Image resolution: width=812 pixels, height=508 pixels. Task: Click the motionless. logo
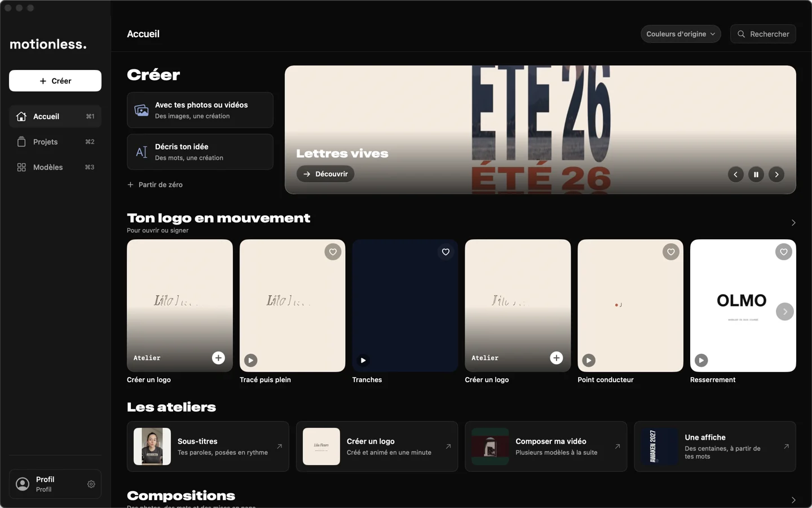pyautogui.click(x=48, y=44)
